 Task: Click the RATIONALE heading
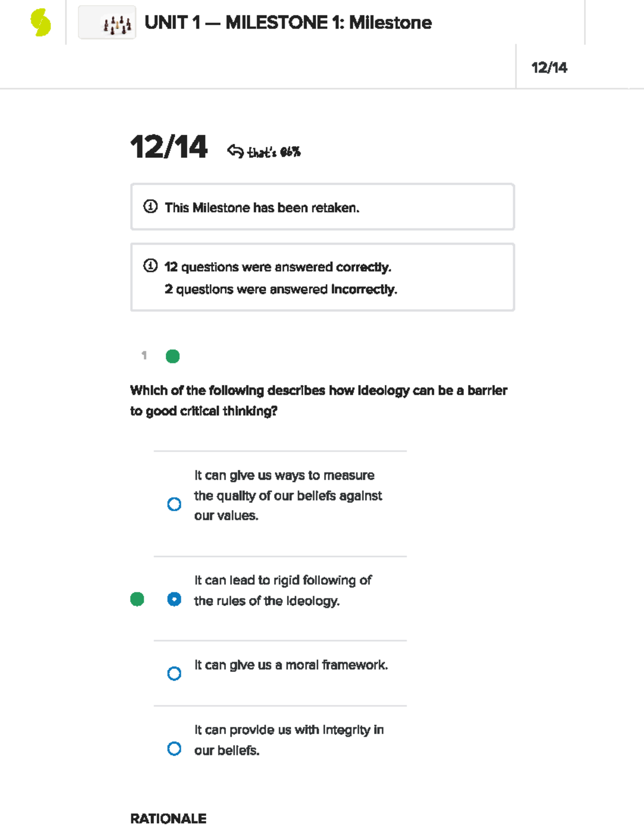click(x=169, y=818)
